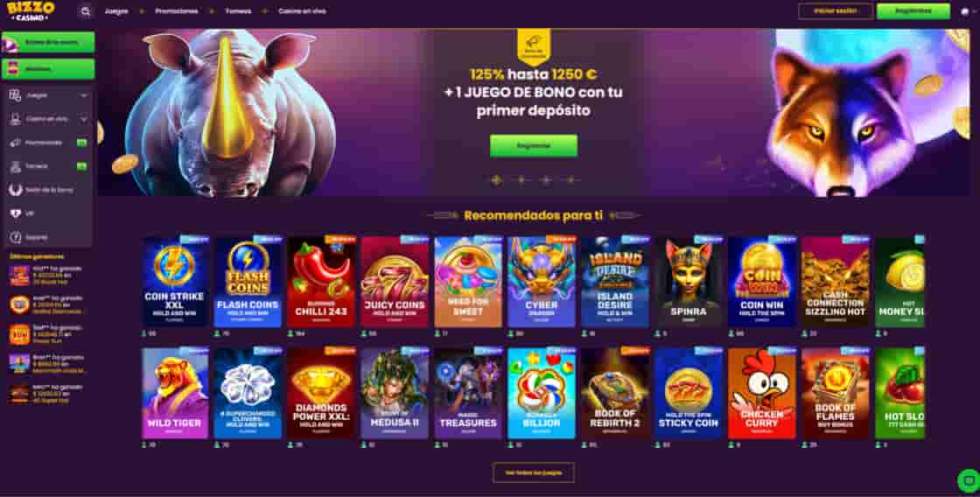The height and width of the screenshot is (497, 980).
Task: Click the VIP diamond icon in sidebar
Action: pyautogui.click(x=16, y=213)
